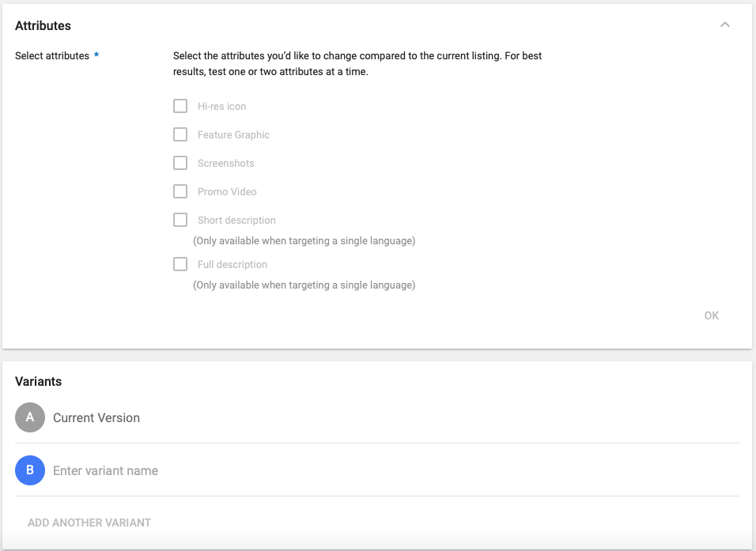Image resolution: width=756 pixels, height=551 pixels.
Task: Click the Select attributes label
Action: pyautogui.click(x=52, y=55)
